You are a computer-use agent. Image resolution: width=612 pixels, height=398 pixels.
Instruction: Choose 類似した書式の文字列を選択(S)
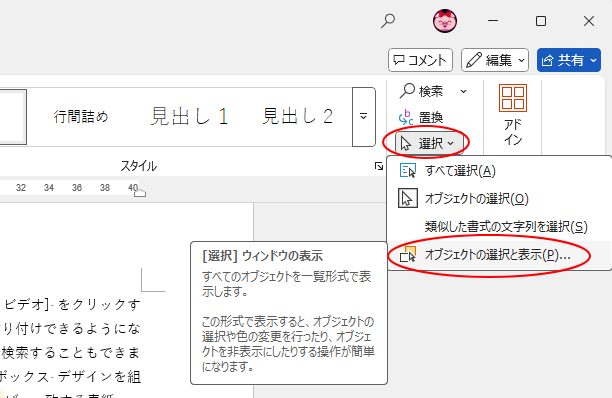tap(499, 227)
